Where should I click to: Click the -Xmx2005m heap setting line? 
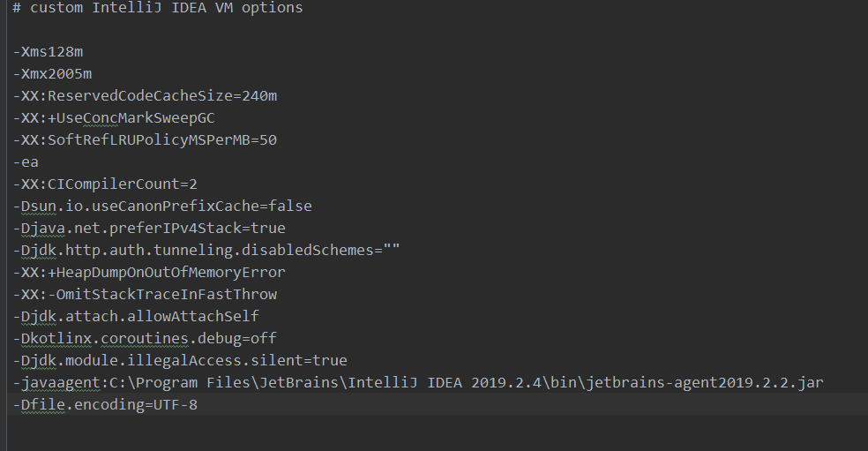[52, 73]
